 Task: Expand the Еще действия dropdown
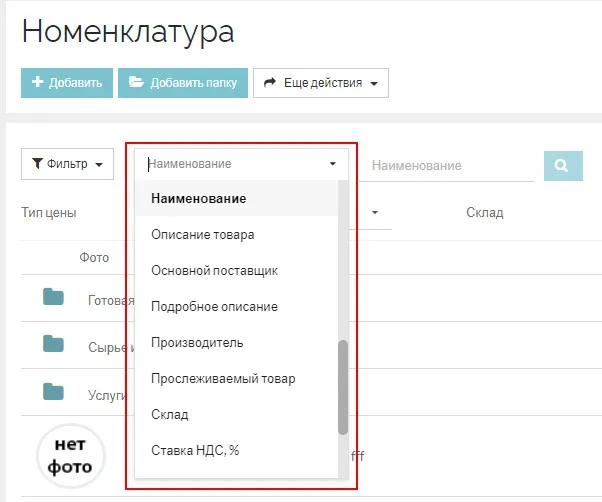(320, 83)
